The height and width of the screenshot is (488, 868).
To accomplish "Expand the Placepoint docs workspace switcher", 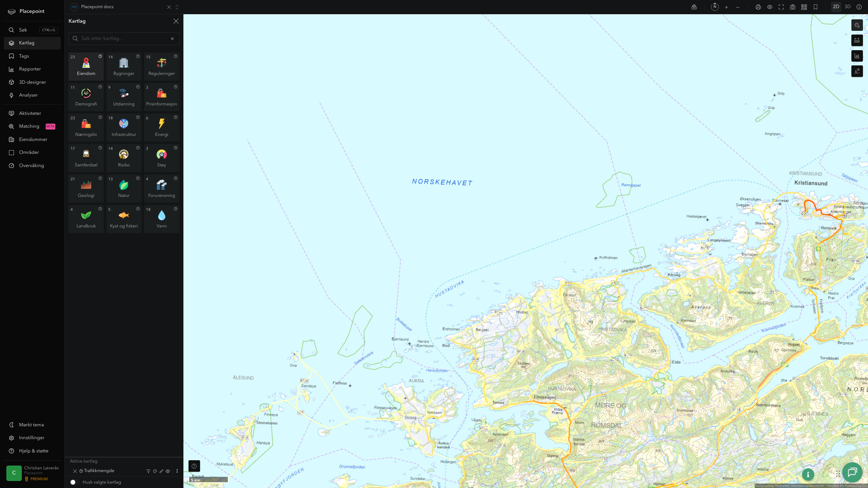I will point(177,7).
